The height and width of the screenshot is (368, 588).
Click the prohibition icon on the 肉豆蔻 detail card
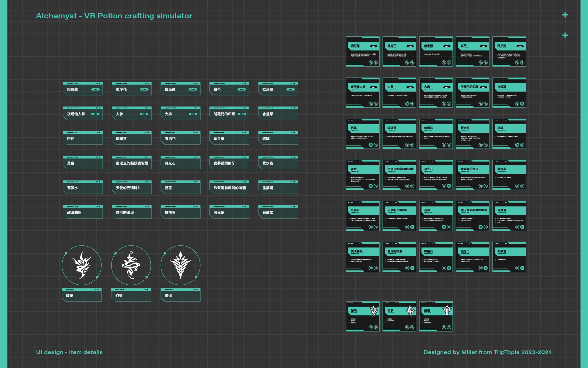click(371, 63)
